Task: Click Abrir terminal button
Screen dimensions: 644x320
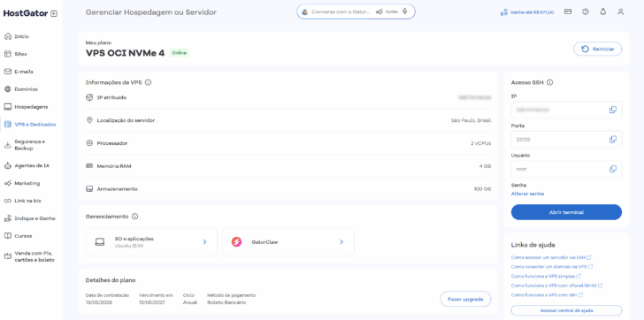Action: point(566,212)
